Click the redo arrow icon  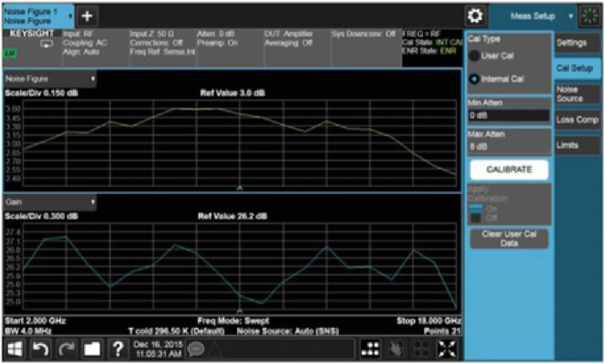[66, 349]
